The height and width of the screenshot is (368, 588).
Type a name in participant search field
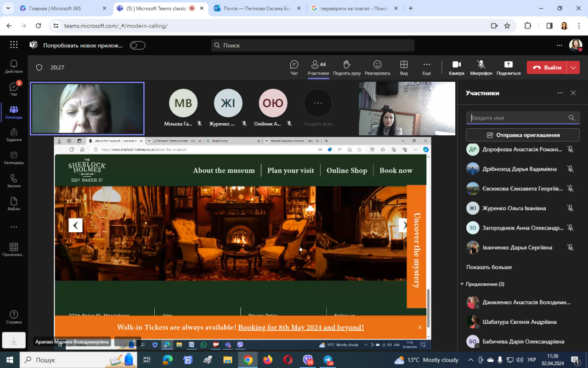(518, 118)
